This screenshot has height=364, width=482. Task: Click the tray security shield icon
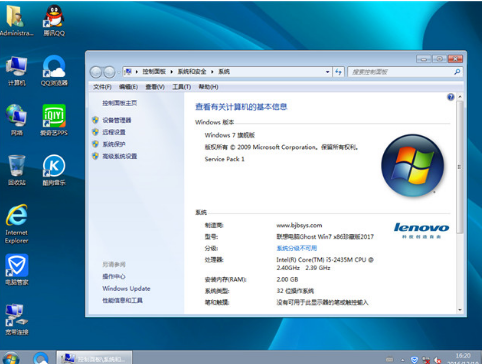(x=414, y=360)
